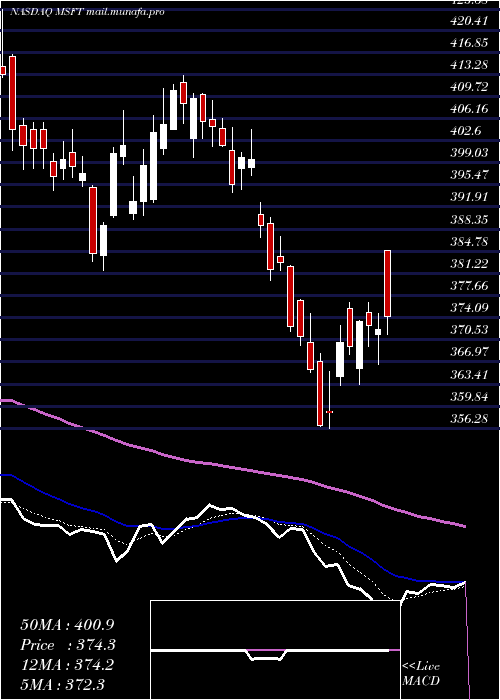500x700 pixels.
Task: Click the Price : 374.3 readout
Action: [68, 645]
